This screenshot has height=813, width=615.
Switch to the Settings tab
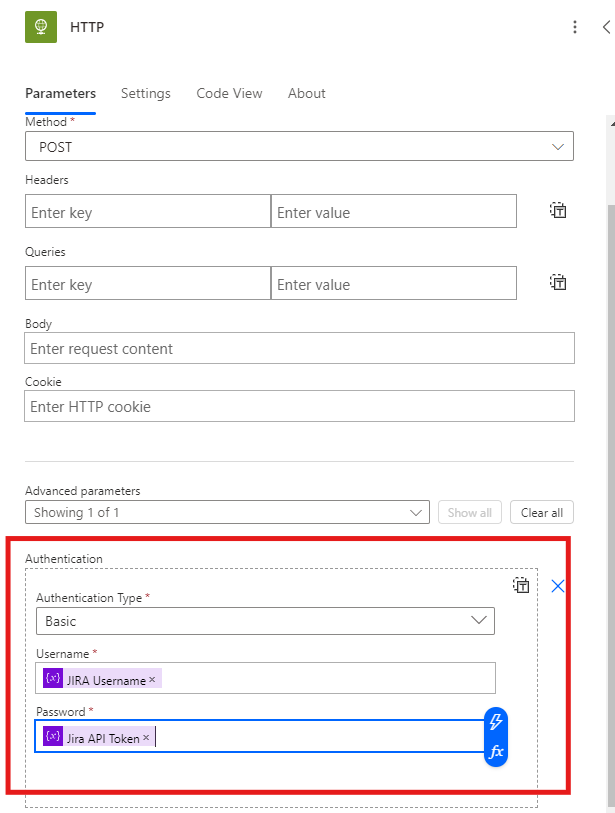(x=145, y=93)
